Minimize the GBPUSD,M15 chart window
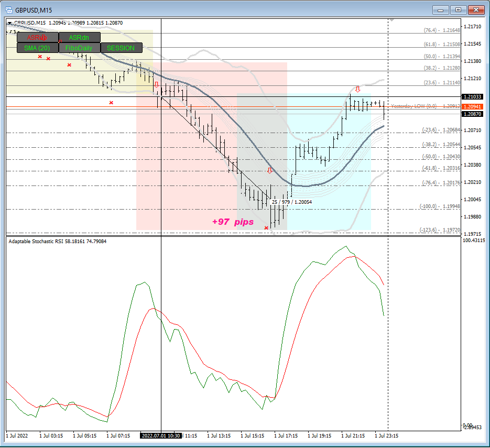 pos(441,10)
